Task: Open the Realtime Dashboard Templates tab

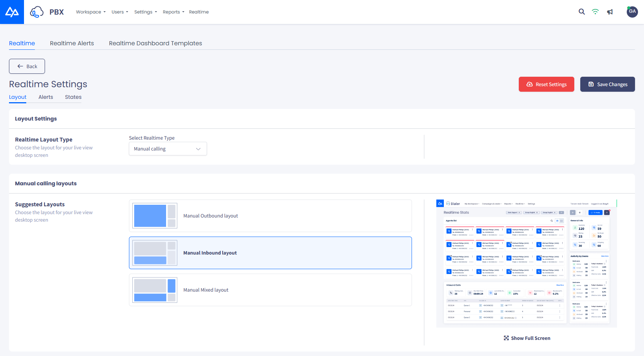Action: coord(156,43)
